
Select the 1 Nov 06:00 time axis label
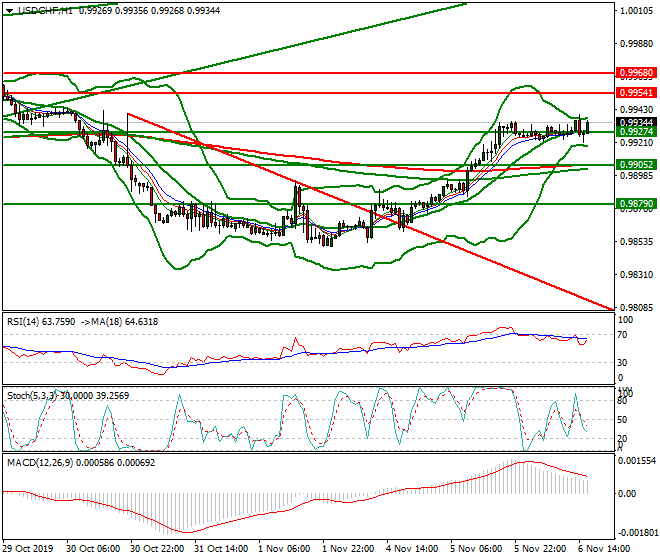coord(284,549)
